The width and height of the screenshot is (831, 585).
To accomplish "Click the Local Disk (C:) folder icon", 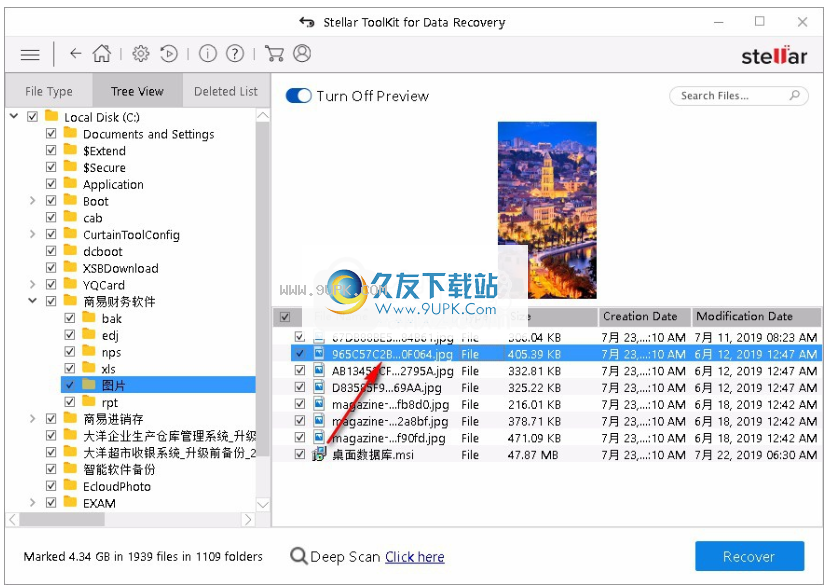I will pos(51,116).
